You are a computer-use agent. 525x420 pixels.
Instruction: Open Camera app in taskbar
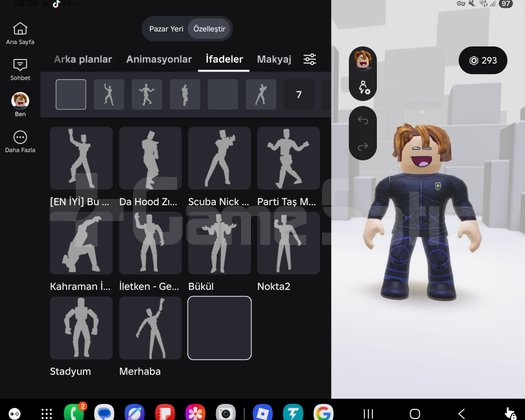pos(226,412)
